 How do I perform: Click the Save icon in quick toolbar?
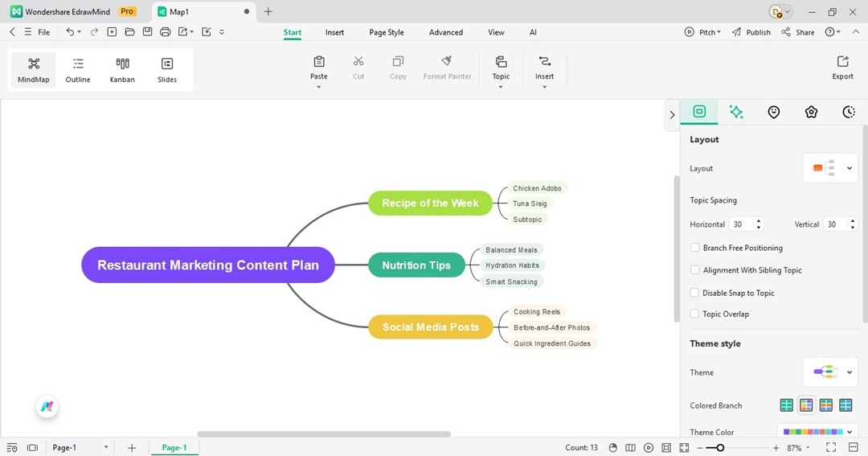tap(147, 32)
